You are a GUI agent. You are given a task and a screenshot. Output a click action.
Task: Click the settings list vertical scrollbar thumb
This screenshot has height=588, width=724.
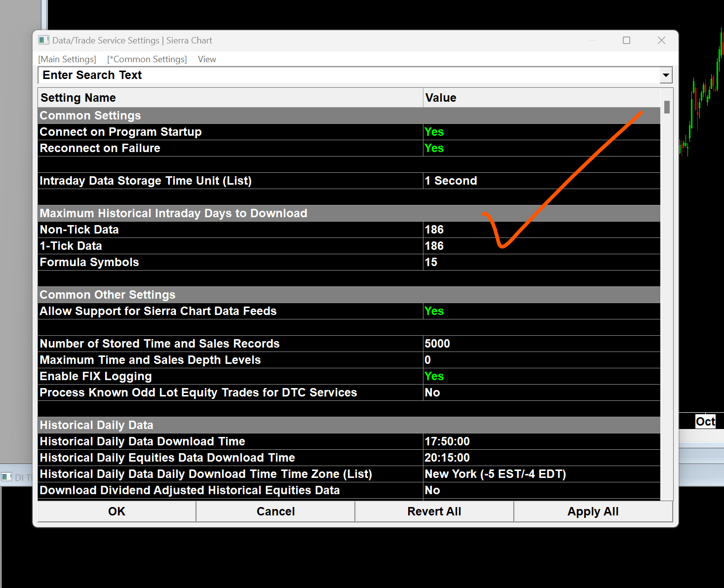[x=667, y=107]
